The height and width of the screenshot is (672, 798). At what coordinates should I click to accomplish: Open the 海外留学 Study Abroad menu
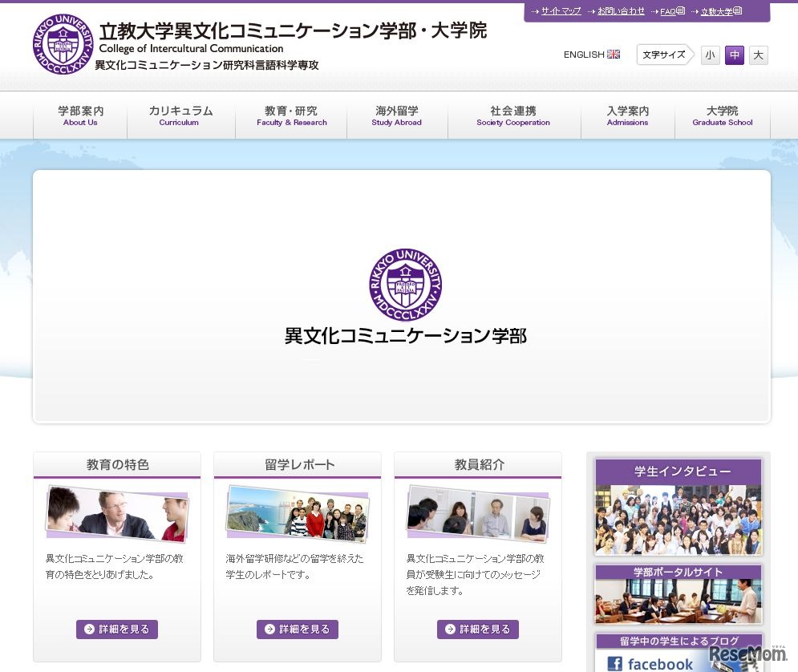397,117
